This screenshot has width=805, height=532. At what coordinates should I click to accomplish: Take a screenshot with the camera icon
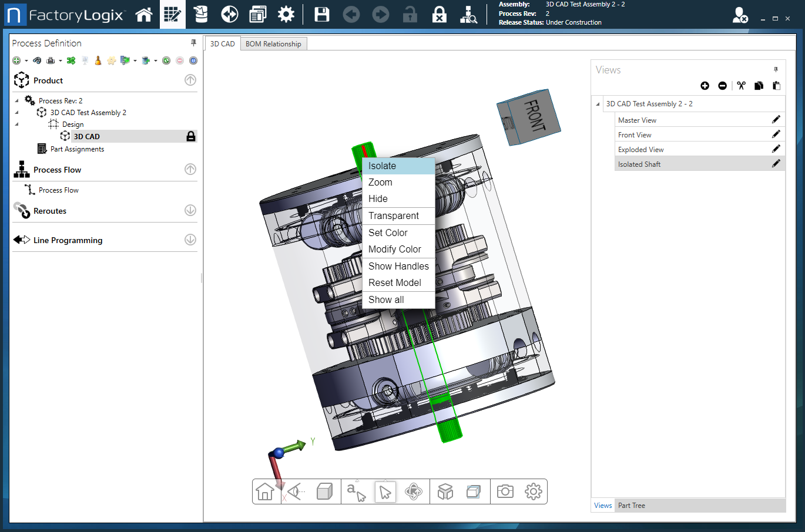(x=504, y=491)
